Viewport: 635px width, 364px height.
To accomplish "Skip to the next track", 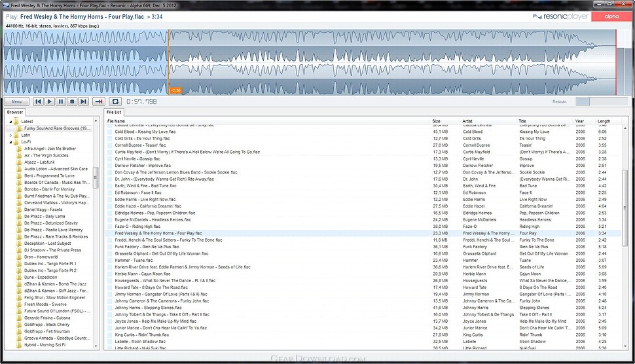I will [x=83, y=101].
